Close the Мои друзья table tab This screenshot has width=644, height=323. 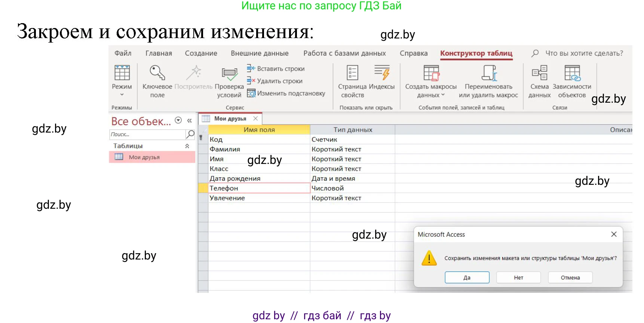point(255,118)
